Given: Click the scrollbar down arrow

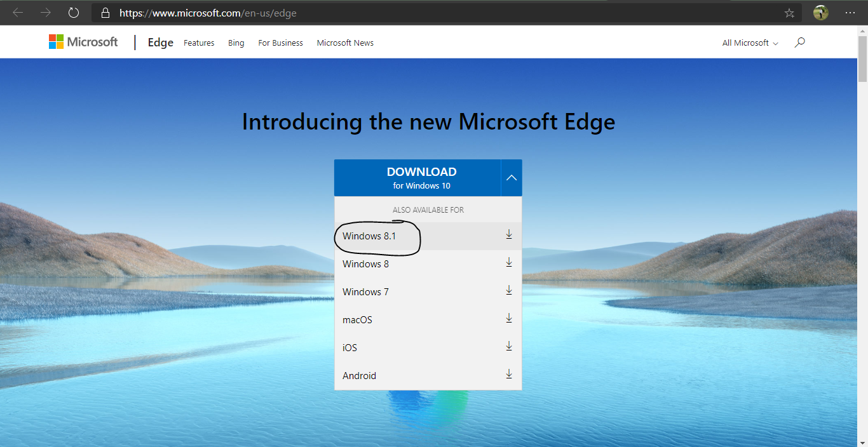Looking at the screenshot, I should pyautogui.click(x=862, y=441).
